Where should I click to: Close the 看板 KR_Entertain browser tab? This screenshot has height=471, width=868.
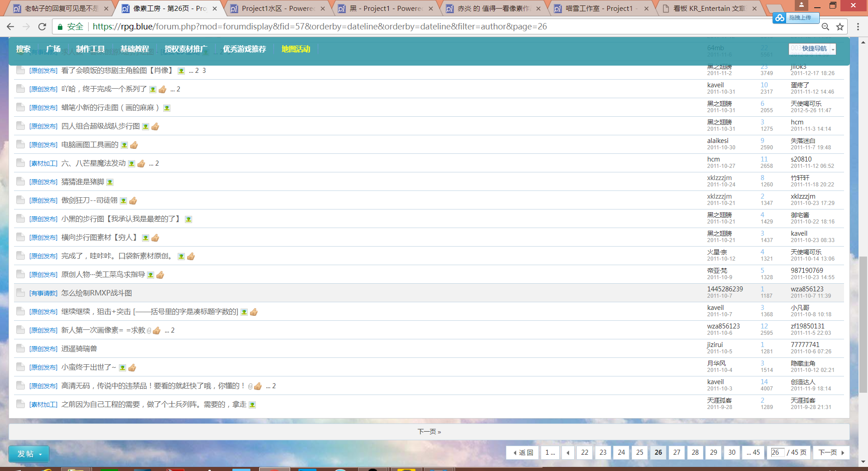(x=755, y=8)
